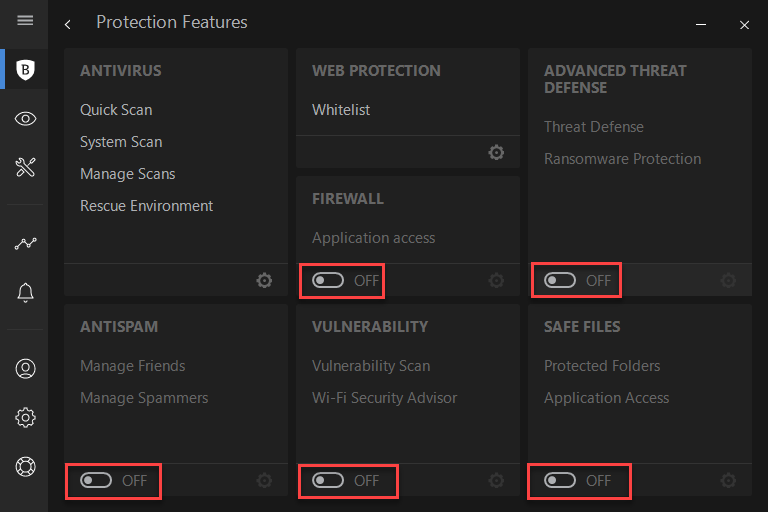Open Vulnerability Scan
Screen dimensions: 768x512
pyautogui.click(x=371, y=366)
